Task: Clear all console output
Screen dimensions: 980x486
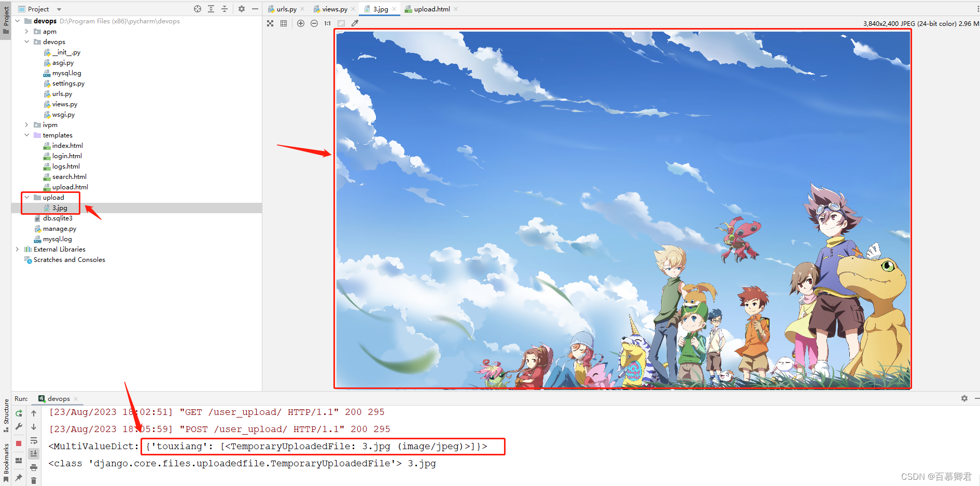Action: click(34, 481)
